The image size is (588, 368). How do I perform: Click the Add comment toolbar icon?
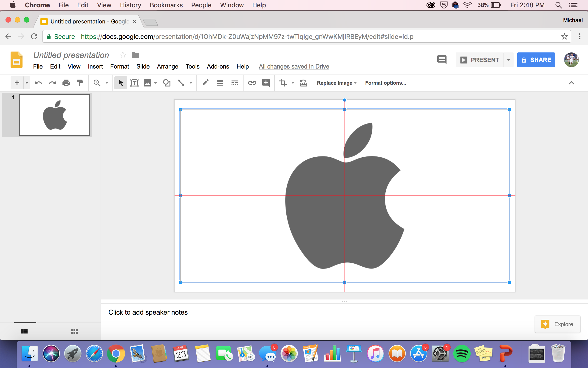coord(266,83)
